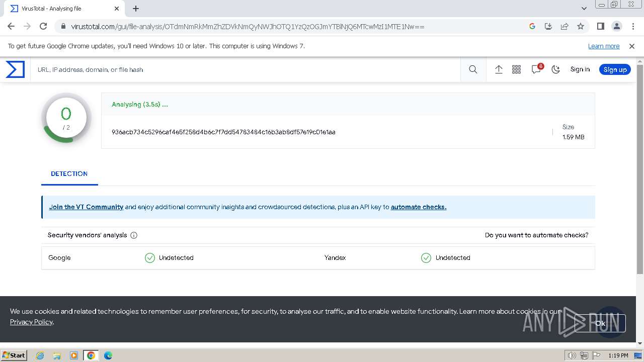
Task: Open the Chrome three-dot menu
Action: click(632, 26)
